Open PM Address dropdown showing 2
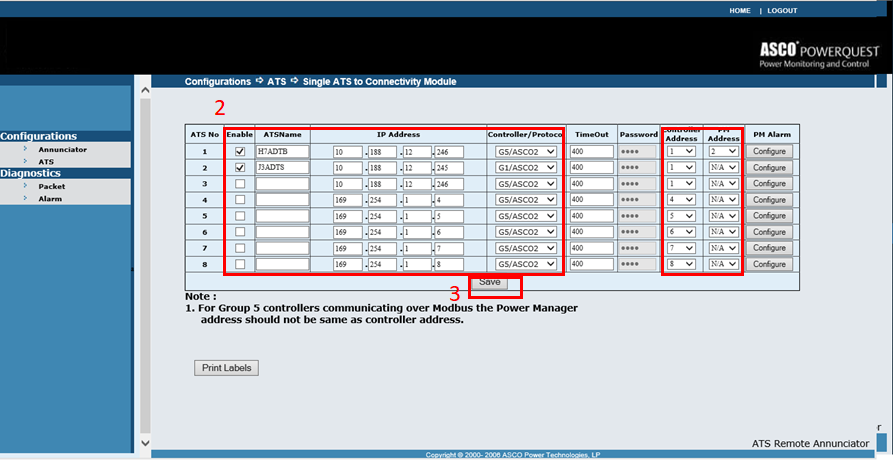Viewport: 893px width, 460px height. 724,152
